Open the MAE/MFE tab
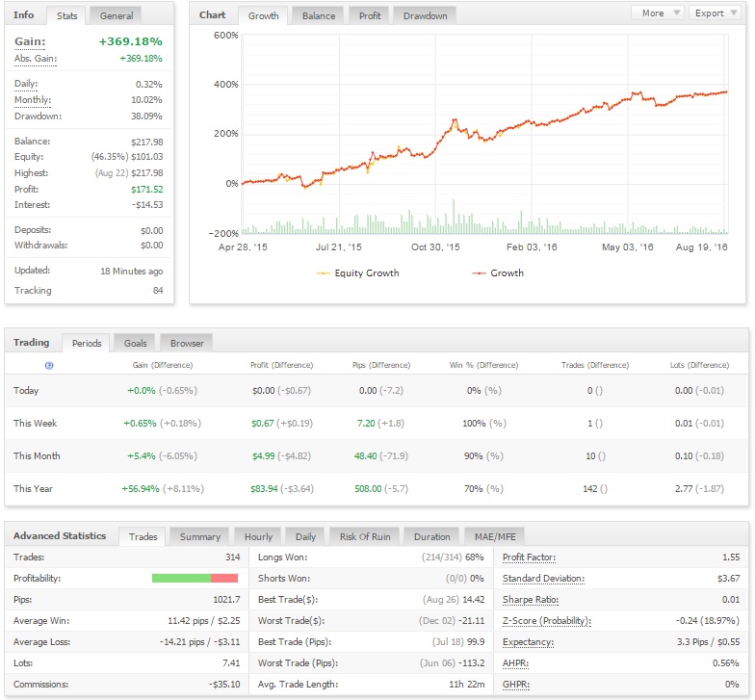755x700 pixels. click(495, 537)
